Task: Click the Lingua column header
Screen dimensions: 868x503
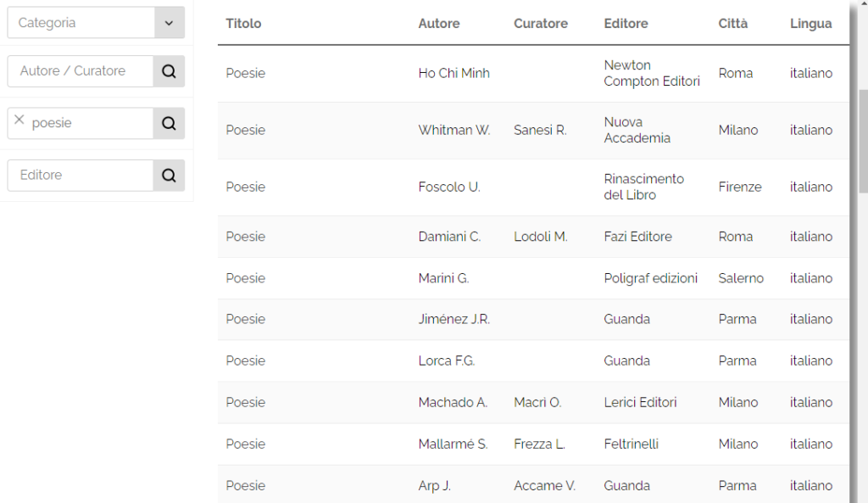Action: pos(811,23)
